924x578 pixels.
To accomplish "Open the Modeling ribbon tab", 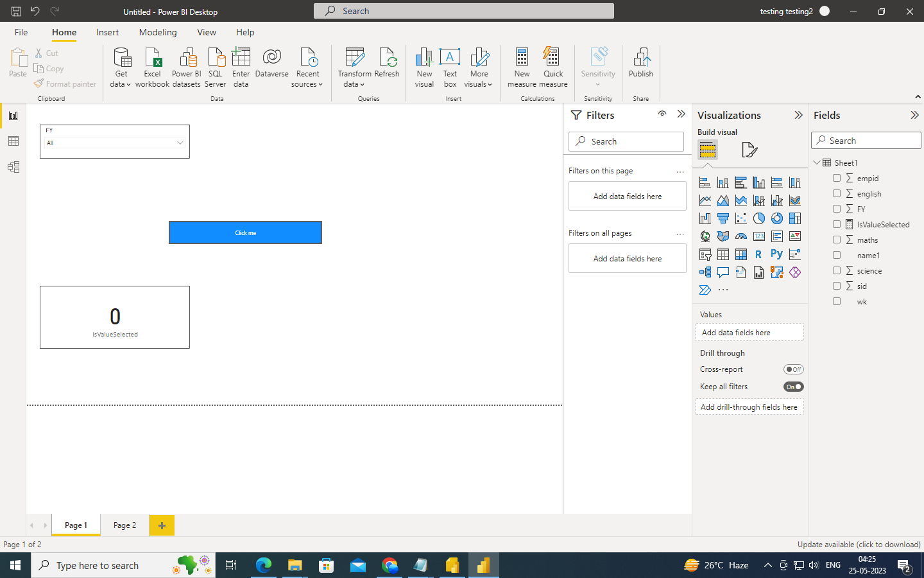I will (158, 32).
